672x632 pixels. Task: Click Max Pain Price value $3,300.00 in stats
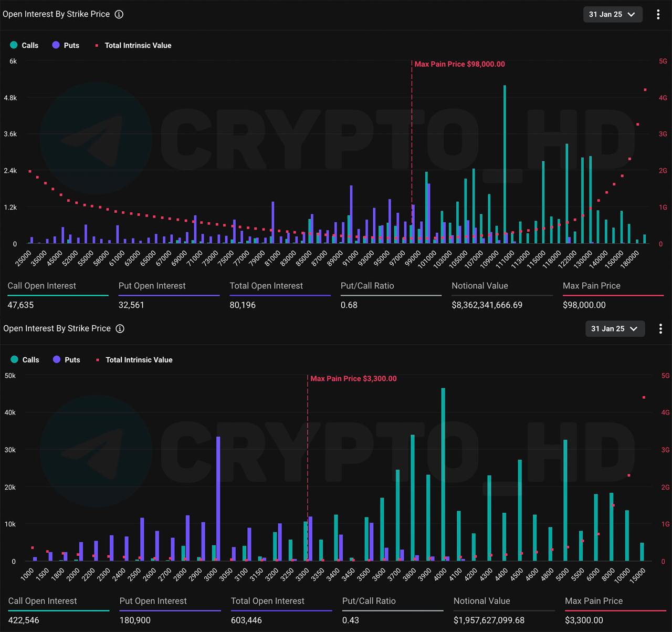pyautogui.click(x=584, y=620)
